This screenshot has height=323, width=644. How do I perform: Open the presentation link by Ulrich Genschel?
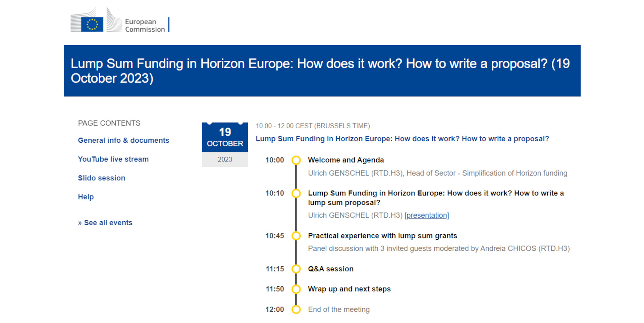tap(427, 215)
